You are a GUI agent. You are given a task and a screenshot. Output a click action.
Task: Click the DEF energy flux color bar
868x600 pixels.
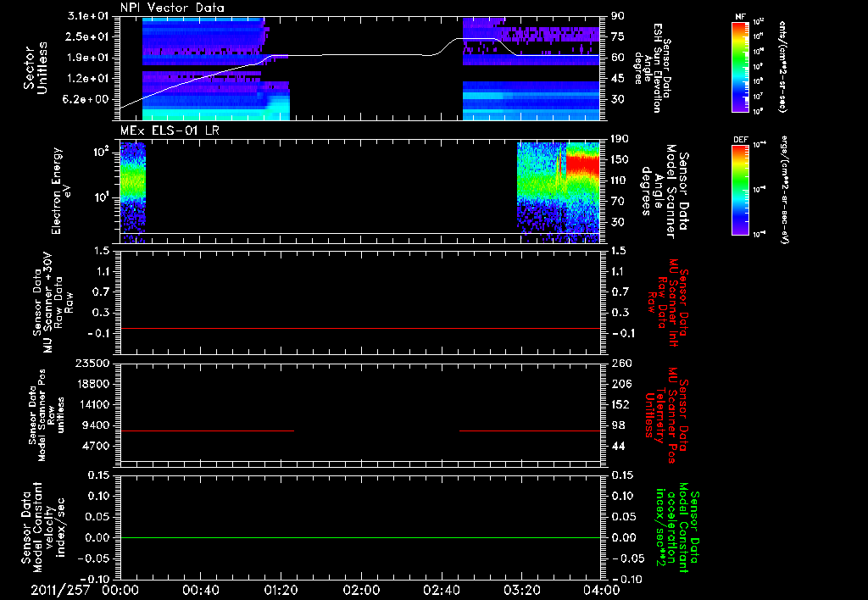(740, 190)
